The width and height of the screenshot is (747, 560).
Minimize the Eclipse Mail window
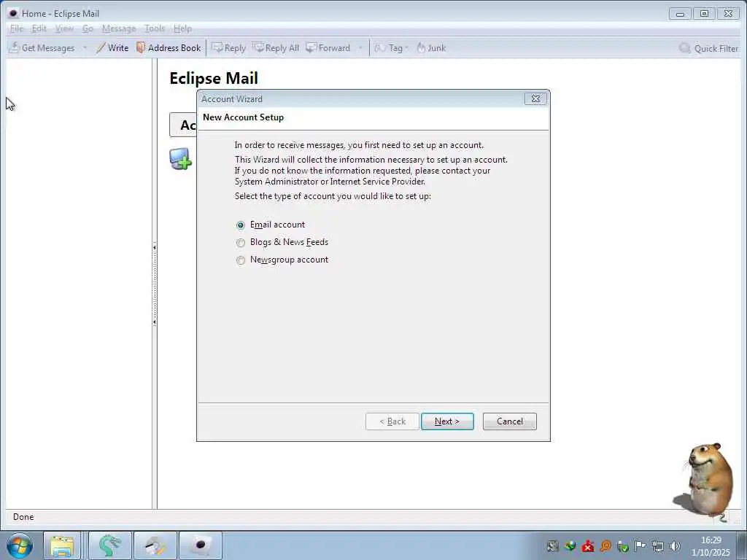[x=681, y=14]
